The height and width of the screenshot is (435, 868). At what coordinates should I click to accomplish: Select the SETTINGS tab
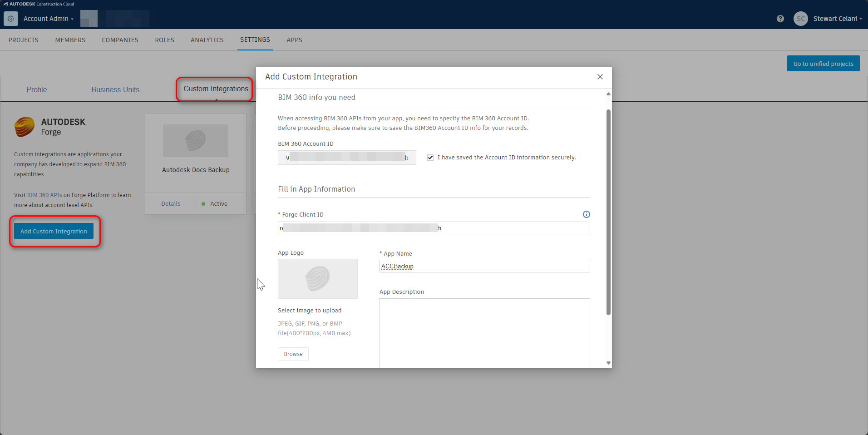pyautogui.click(x=255, y=40)
